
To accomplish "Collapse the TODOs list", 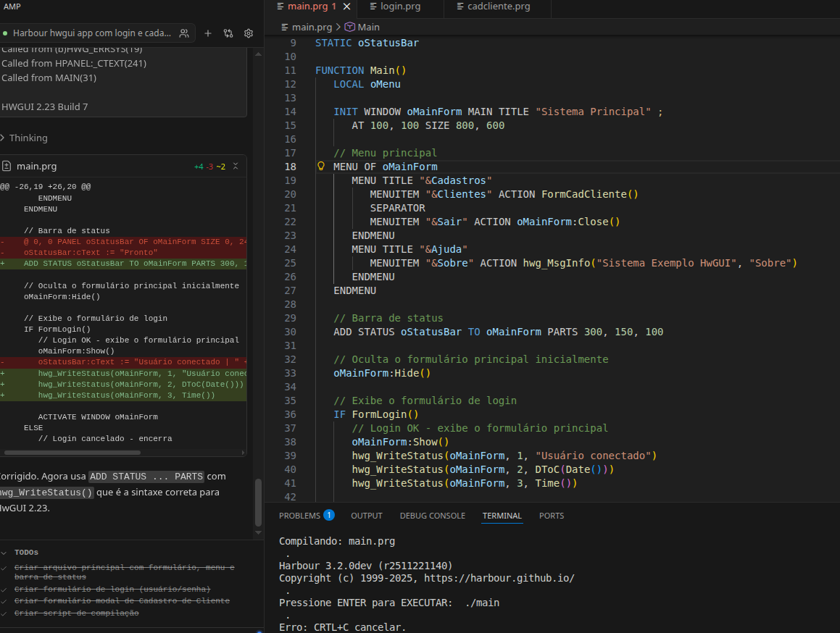I will click(x=4, y=552).
